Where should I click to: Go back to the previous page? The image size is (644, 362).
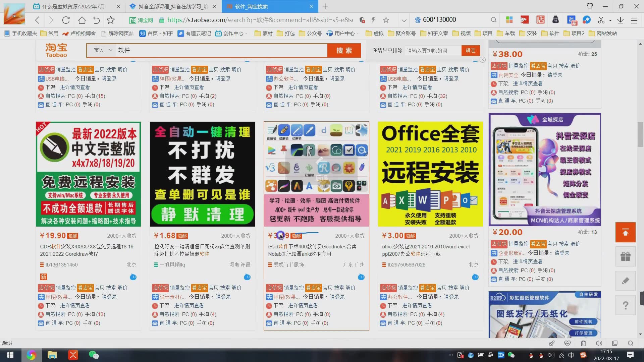coord(37,20)
